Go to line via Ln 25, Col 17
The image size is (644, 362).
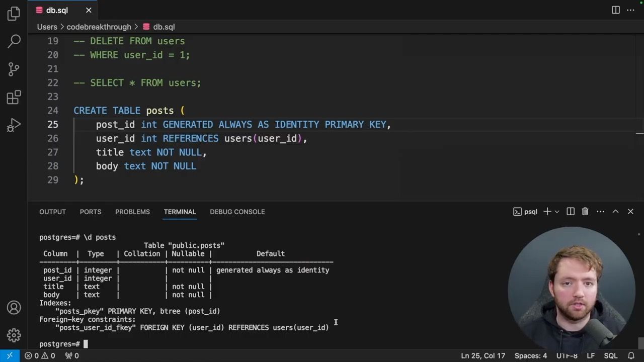[x=483, y=355]
